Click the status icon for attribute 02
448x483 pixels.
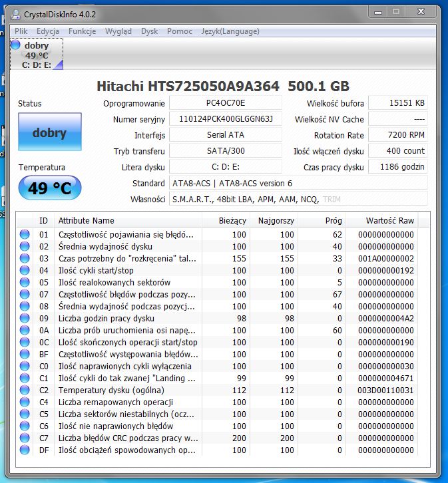click(x=25, y=246)
